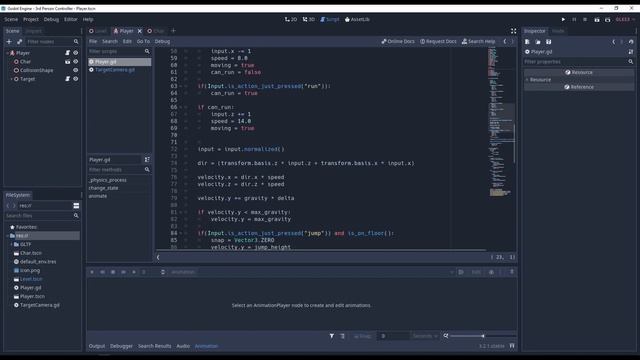640x360 pixels.
Task: Open top Debug menu
Action: coord(51,19)
